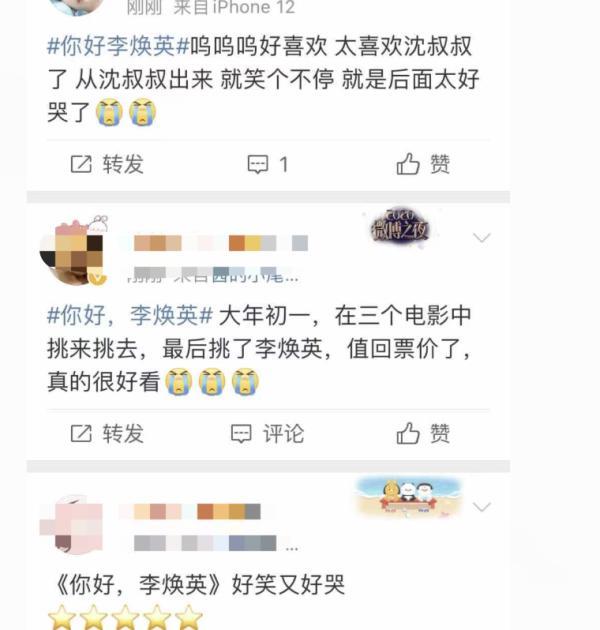Tap the beach cartoon badge on third post
600x630 pixels.
click(409, 497)
